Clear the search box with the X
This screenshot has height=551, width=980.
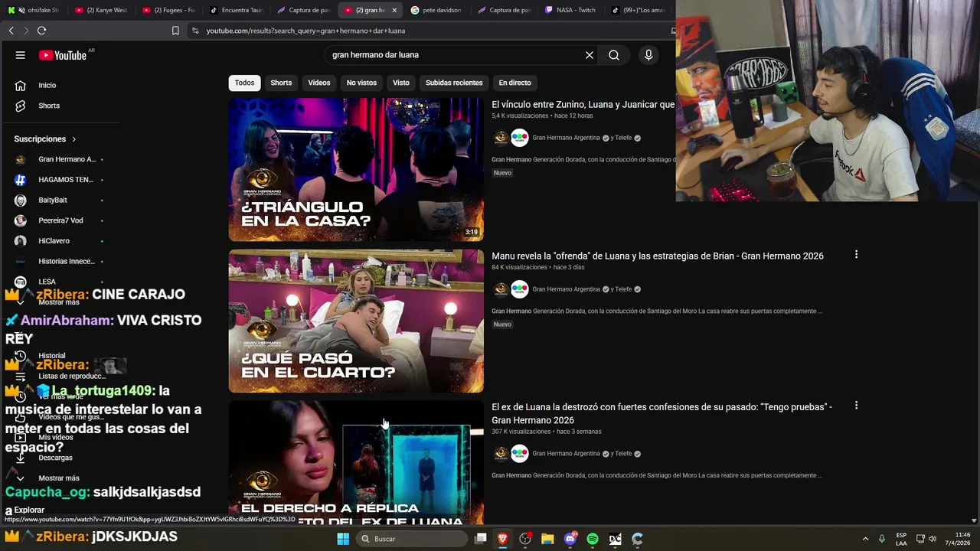[590, 55]
